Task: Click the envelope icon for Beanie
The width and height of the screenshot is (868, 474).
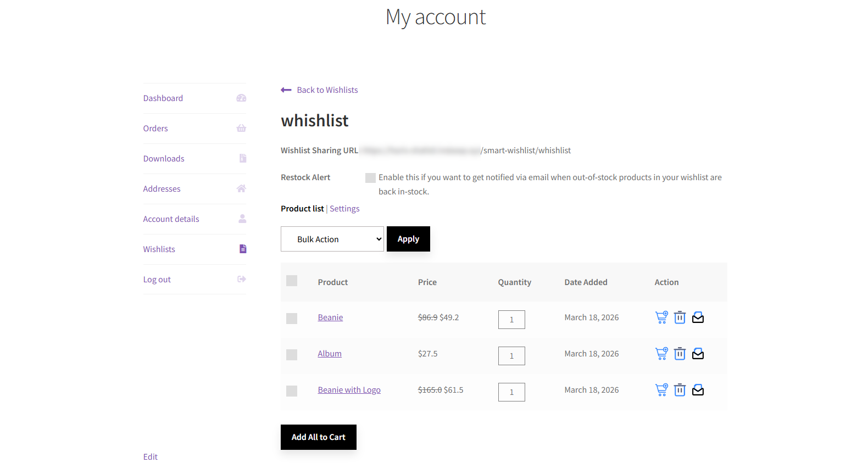Action: coord(698,317)
